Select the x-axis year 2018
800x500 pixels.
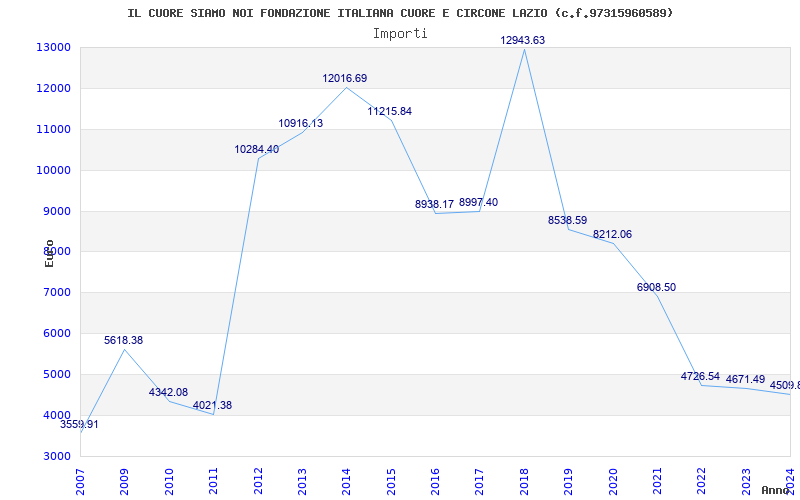pos(524,481)
